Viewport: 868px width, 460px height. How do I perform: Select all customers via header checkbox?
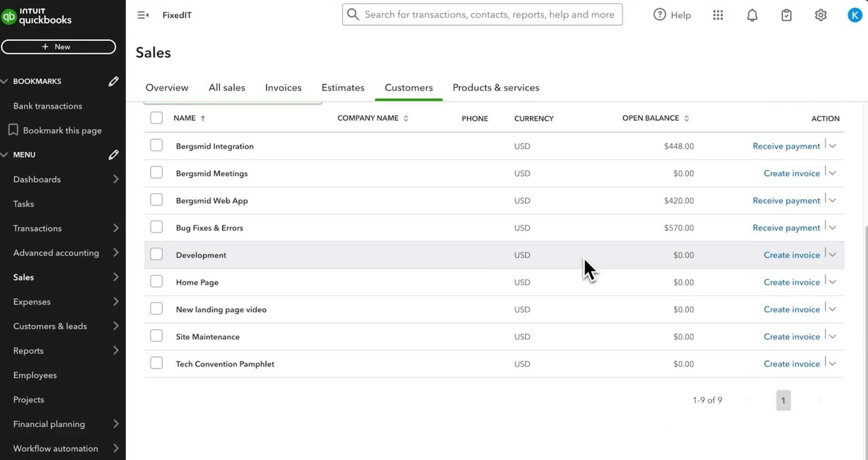point(156,117)
